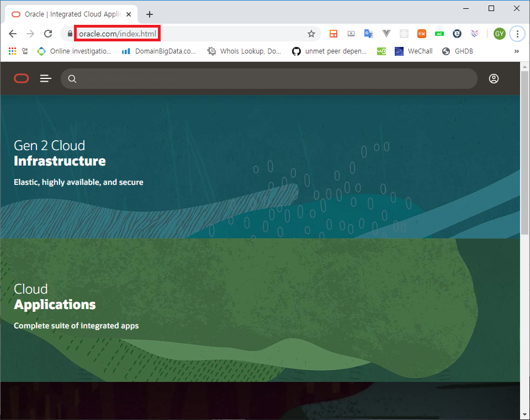Screen dimensions: 530x420
Task: Click the green AC extension icon
Action: point(439,34)
